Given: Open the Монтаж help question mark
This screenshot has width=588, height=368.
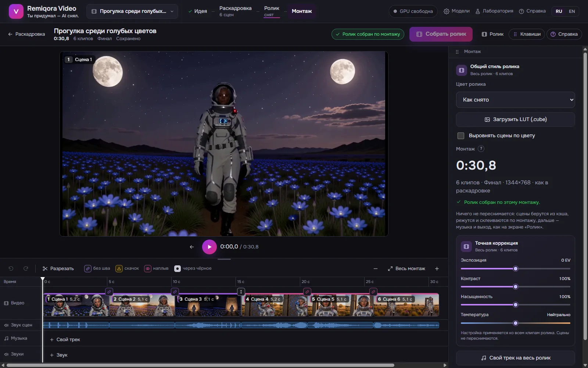Looking at the screenshot, I should coord(481,149).
